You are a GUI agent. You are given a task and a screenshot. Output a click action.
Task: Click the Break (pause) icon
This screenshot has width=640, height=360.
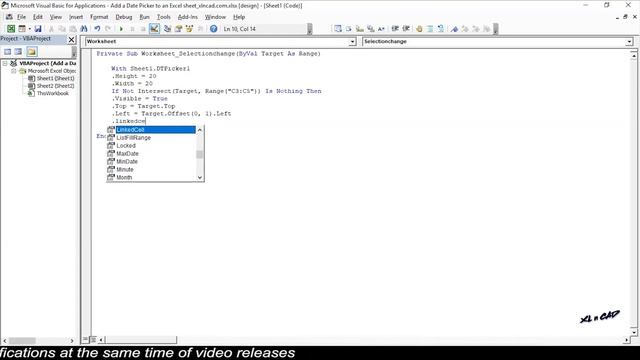[132, 29]
